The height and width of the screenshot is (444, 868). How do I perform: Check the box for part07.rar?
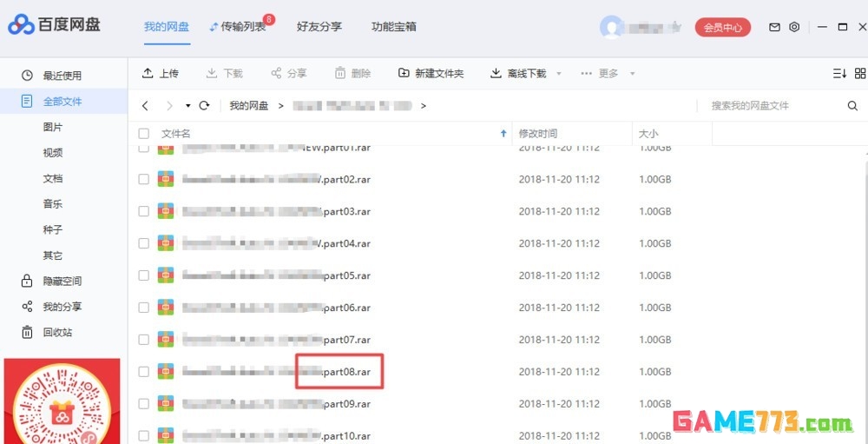(x=144, y=339)
